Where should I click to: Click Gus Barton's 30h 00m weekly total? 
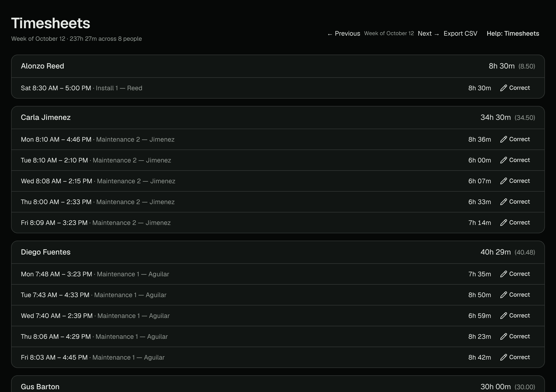coord(496,386)
